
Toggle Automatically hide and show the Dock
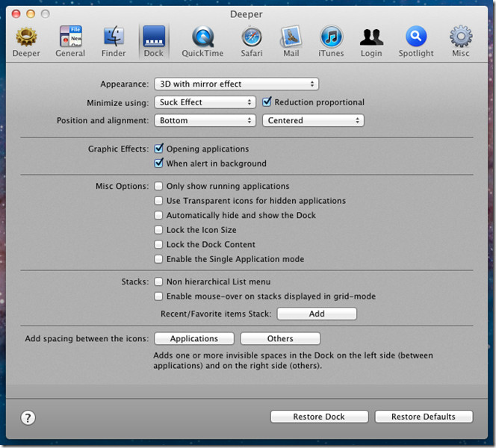point(158,216)
